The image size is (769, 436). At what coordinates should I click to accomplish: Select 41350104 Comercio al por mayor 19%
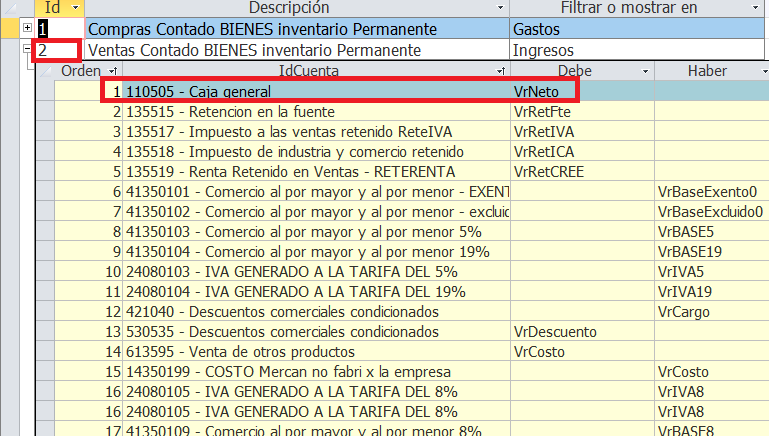(316, 252)
